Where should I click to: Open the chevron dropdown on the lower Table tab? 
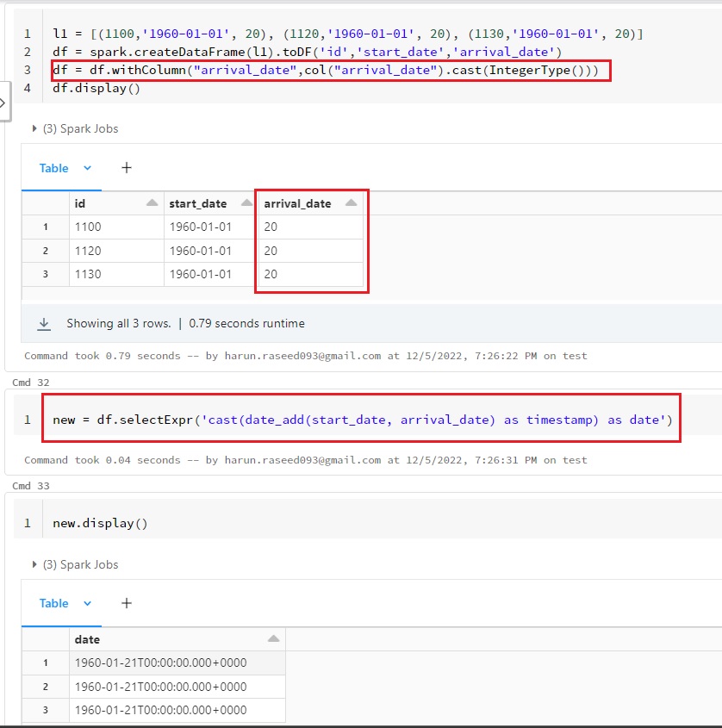point(87,603)
